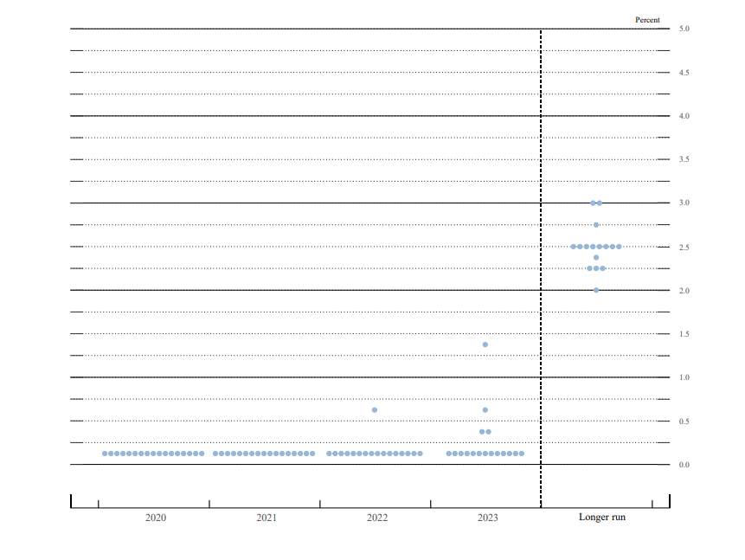Select the highest 2023 dot near 1.375
The height and width of the screenshot is (560, 745).
tap(485, 344)
